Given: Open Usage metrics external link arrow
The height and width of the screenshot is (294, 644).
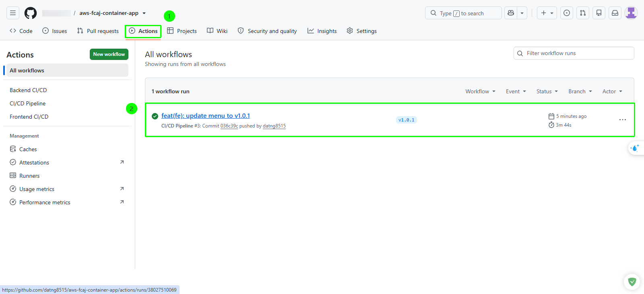Looking at the screenshot, I should click(x=122, y=189).
